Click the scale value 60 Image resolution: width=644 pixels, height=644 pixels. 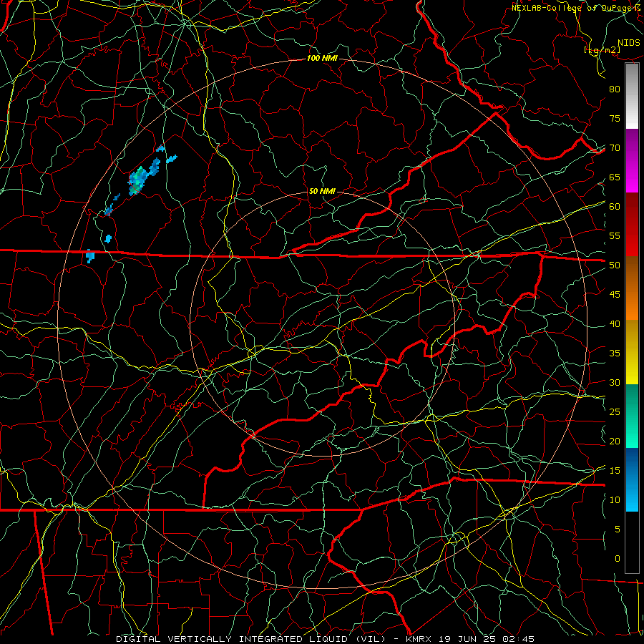(x=615, y=207)
